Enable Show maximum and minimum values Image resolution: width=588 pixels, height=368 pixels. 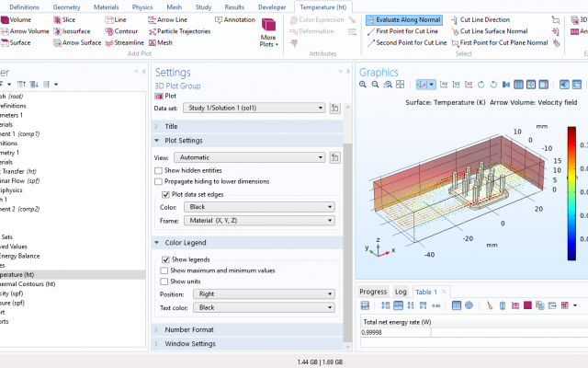[164, 270]
